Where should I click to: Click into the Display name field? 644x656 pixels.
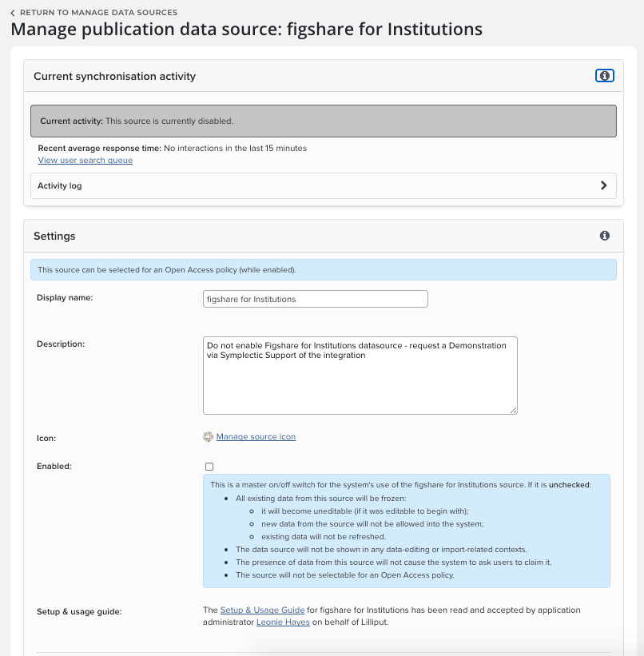click(x=316, y=299)
